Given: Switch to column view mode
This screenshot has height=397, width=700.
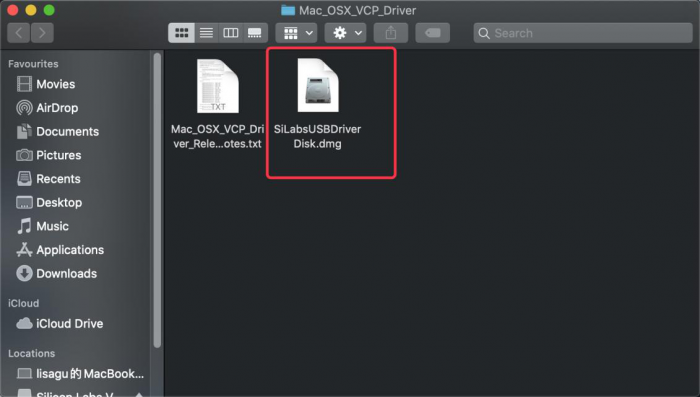Looking at the screenshot, I should (x=231, y=33).
